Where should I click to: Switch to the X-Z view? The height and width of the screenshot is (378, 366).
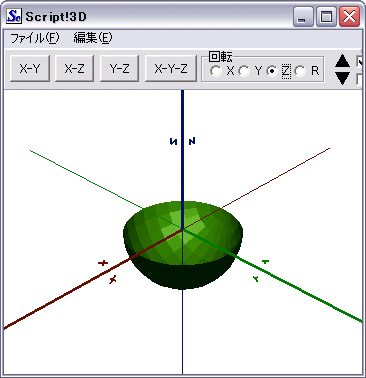coord(74,69)
